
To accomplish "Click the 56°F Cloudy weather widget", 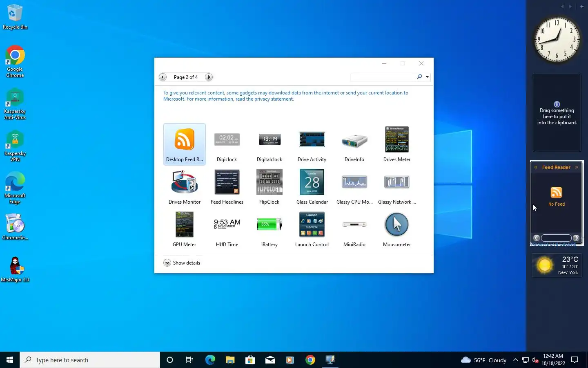I will pyautogui.click(x=483, y=360).
